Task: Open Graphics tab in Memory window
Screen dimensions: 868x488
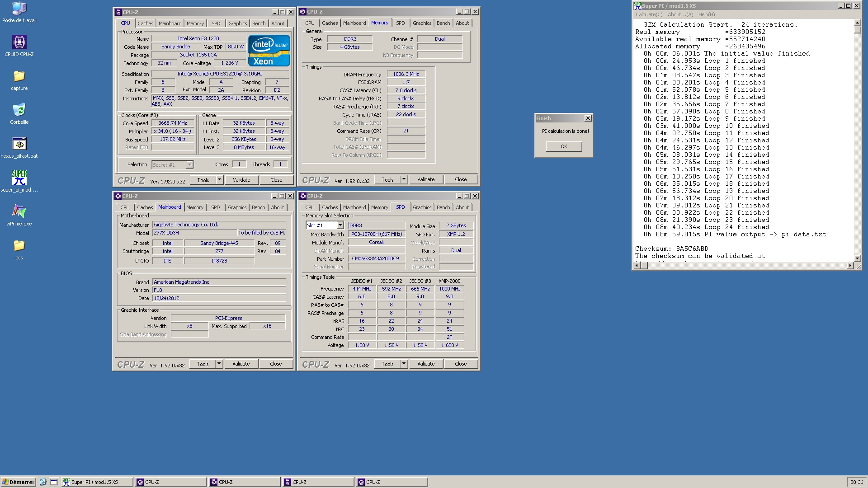Action: (422, 23)
